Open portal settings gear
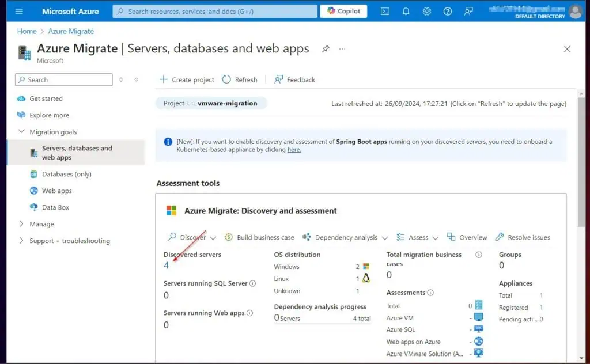This screenshot has height=364, width=590. click(426, 12)
